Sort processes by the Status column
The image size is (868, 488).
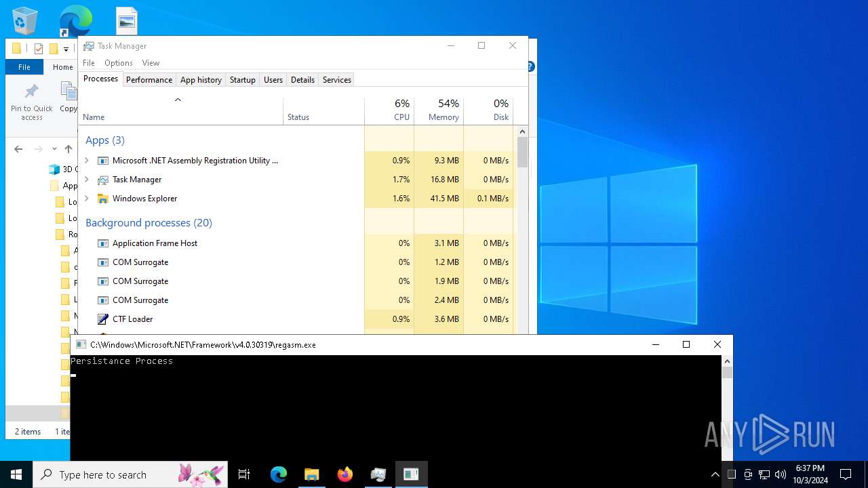323,111
